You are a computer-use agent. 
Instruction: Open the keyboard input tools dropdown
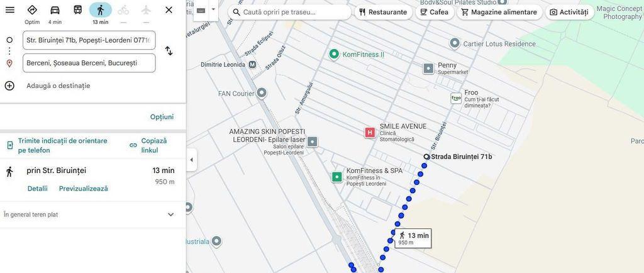click(x=213, y=9)
